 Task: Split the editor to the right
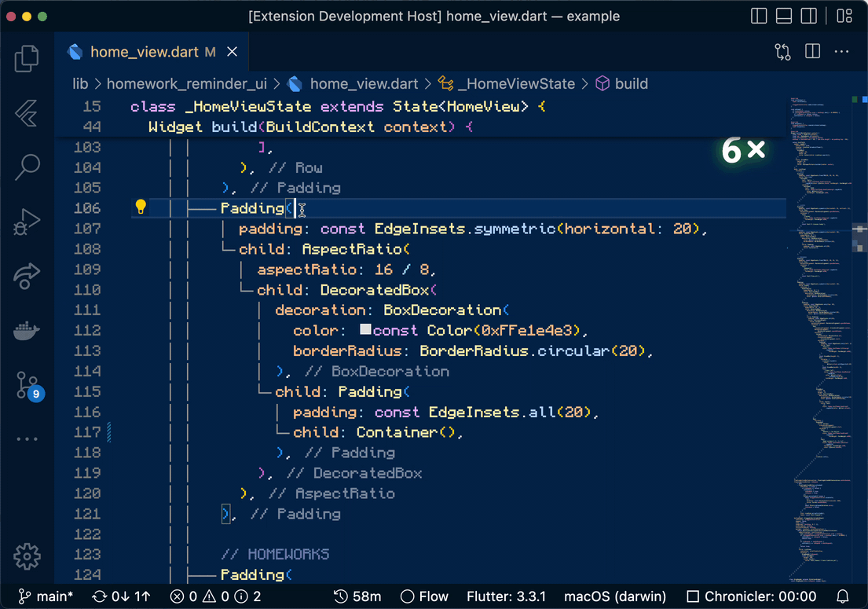point(812,52)
